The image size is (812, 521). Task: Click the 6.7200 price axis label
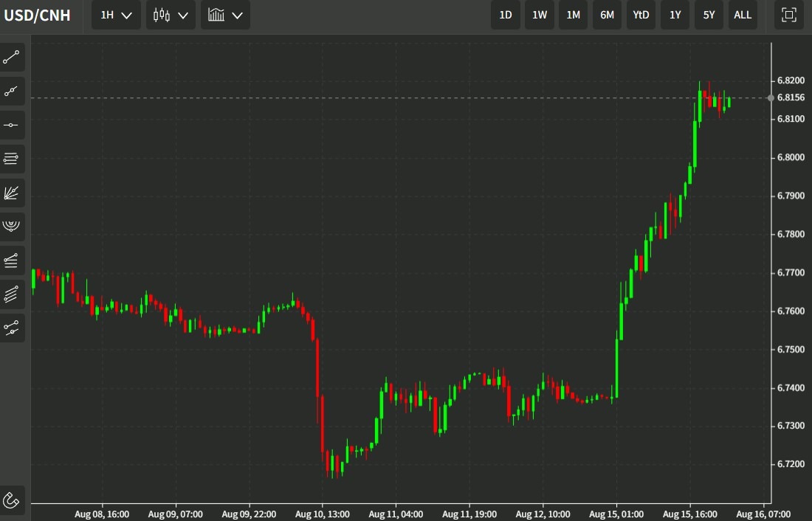[x=791, y=464]
